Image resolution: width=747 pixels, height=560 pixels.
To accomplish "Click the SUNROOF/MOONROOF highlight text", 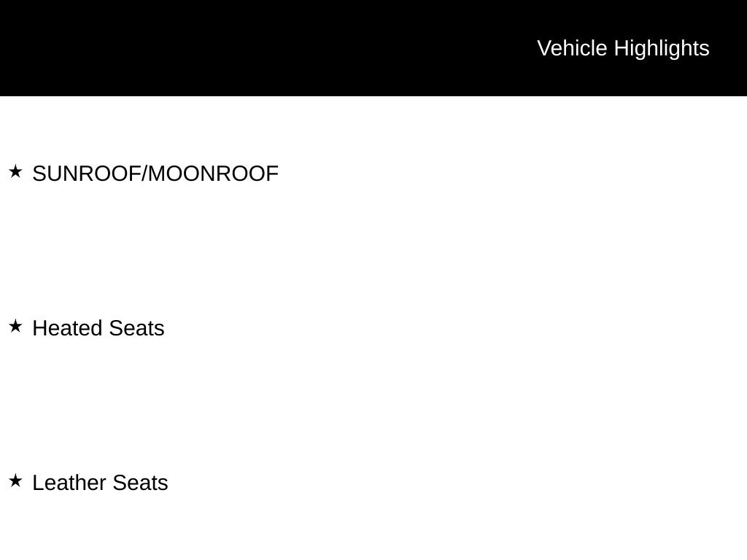I will tap(155, 174).
